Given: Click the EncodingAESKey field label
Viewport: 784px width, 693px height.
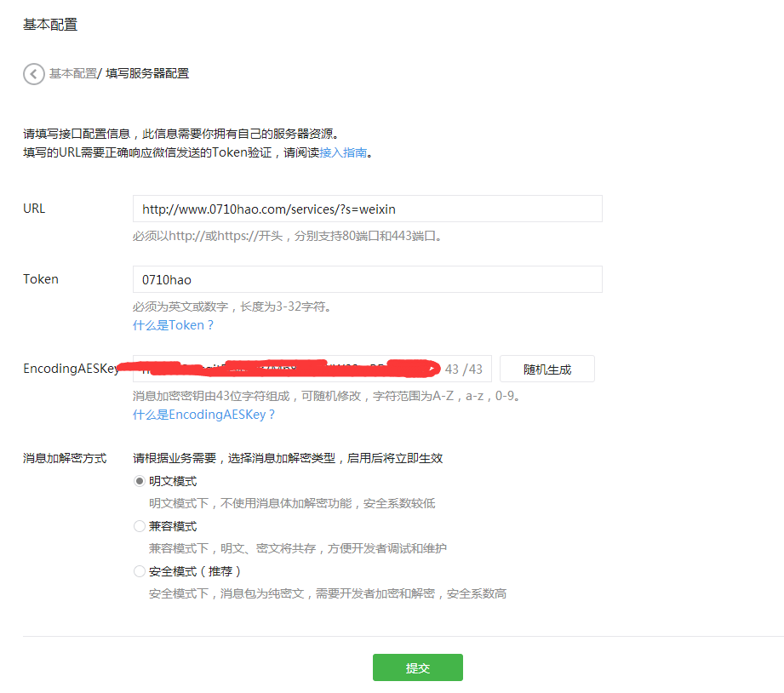Looking at the screenshot, I should pos(71,369).
